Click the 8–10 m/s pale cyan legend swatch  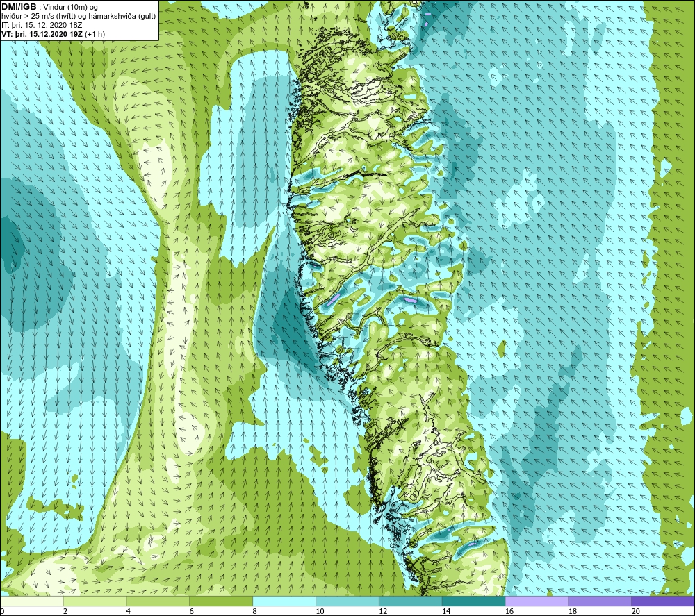284,601
